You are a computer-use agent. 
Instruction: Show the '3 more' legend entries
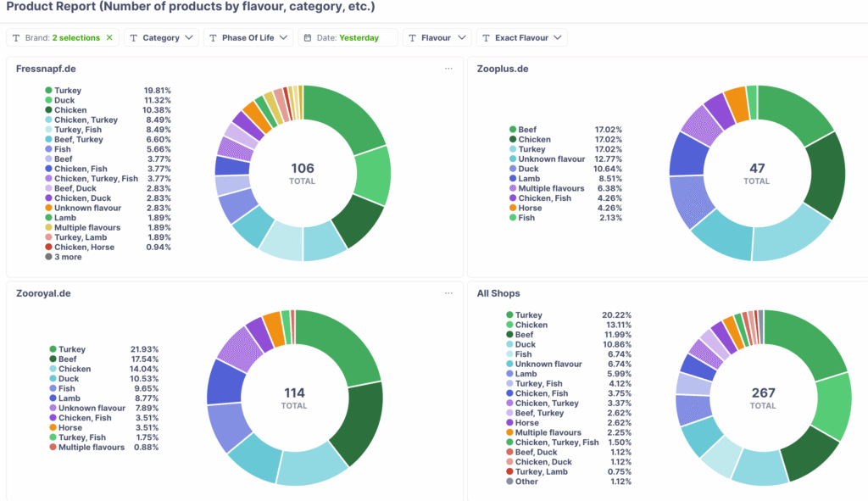[68, 257]
